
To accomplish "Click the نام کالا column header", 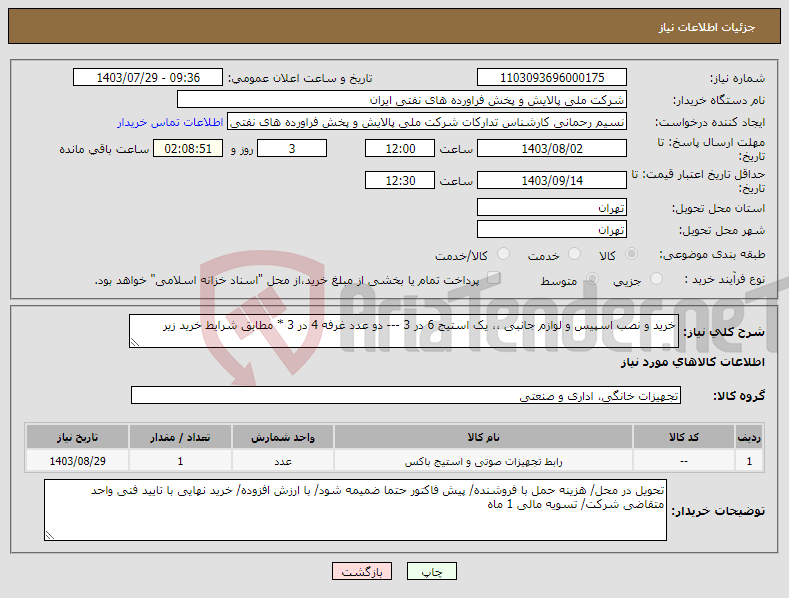I will pos(483,437).
